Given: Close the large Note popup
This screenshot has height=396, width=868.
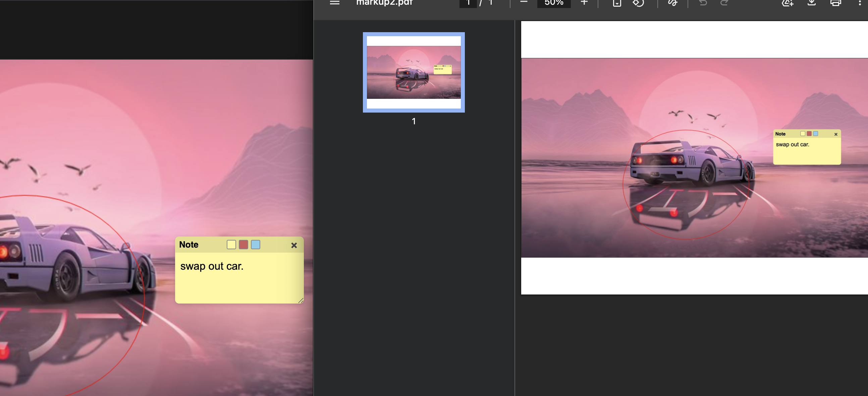Looking at the screenshot, I should click(x=294, y=245).
